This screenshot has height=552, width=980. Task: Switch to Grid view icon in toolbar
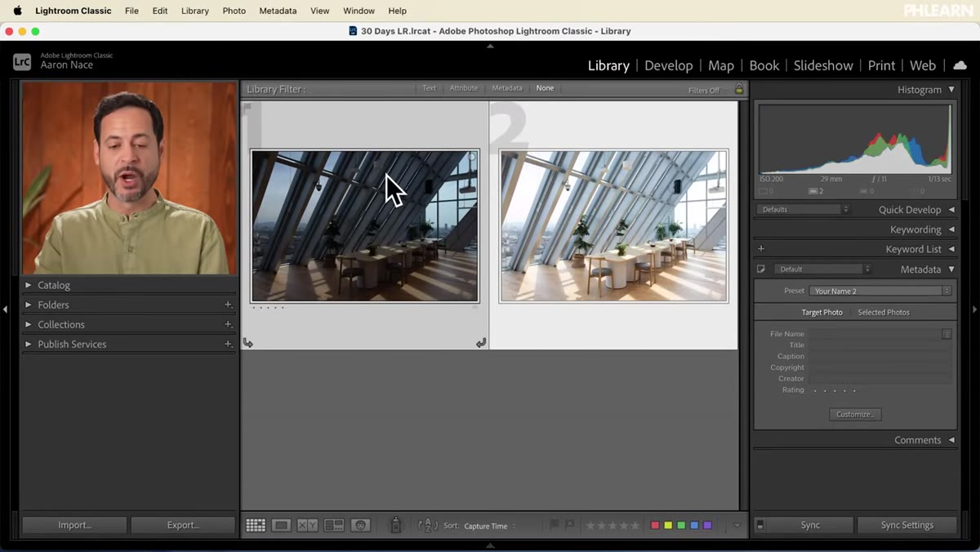tap(256, 526)
